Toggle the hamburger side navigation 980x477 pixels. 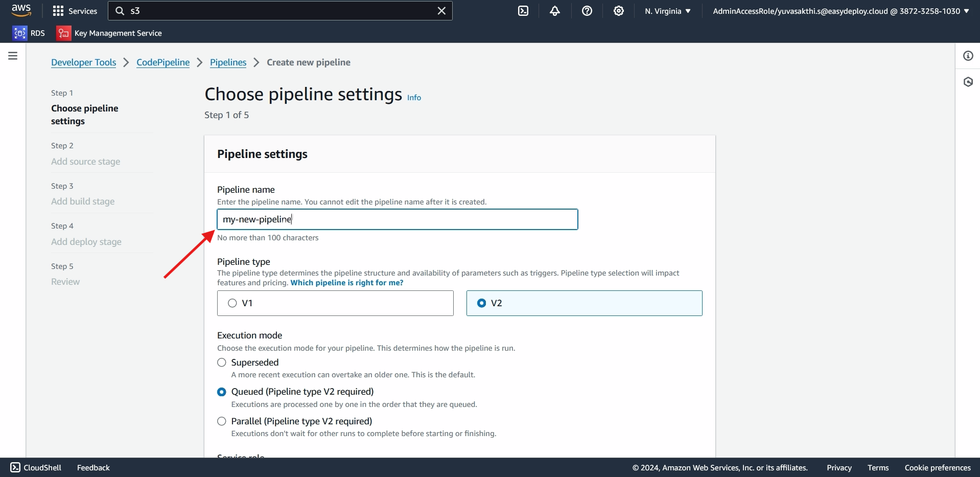click(x=13, y=56)
